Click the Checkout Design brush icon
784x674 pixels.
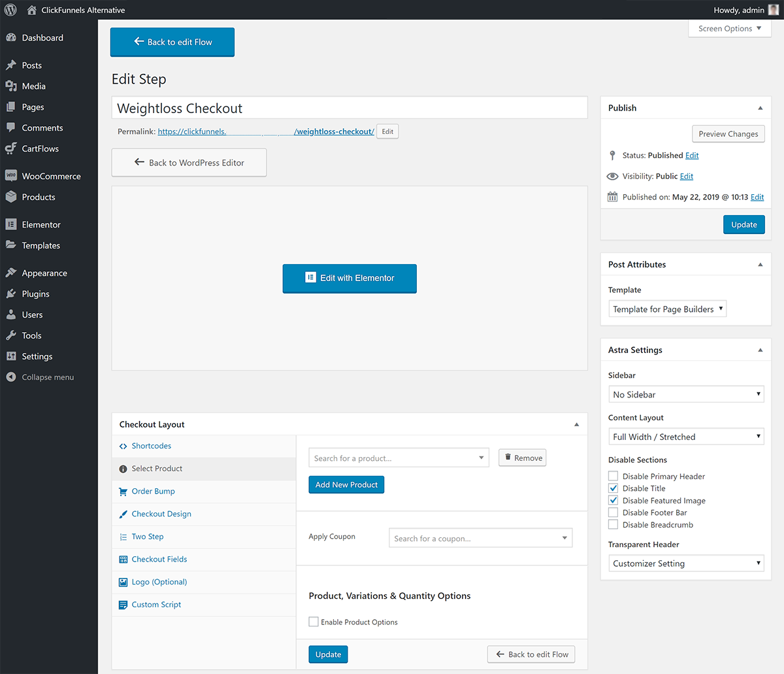coord(123,514)
